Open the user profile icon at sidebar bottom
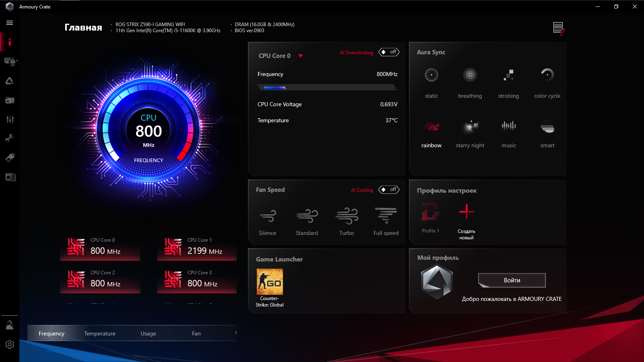Image resolution: width=644 pixels, height=362 pixels. tap(10, 325)
